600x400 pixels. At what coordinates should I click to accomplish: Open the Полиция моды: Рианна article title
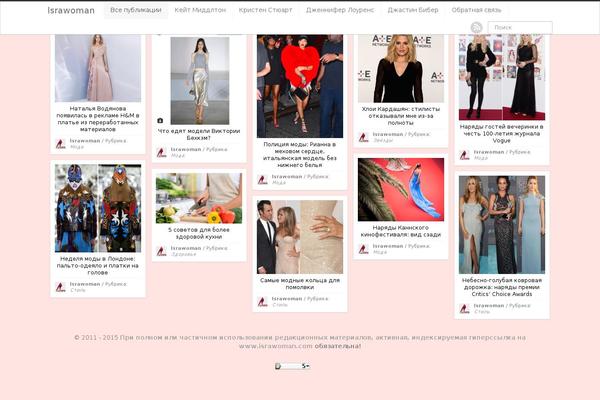pos(300,155)
